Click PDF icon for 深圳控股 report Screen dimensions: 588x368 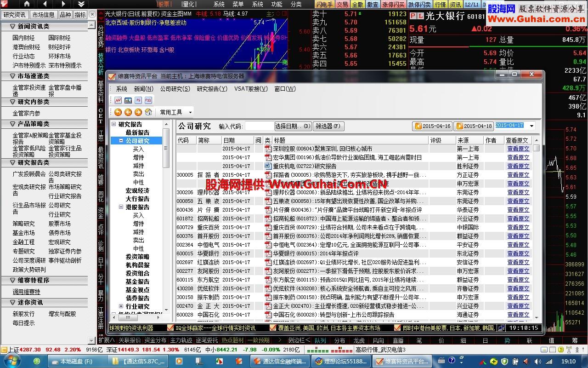[x=268, y=149]
